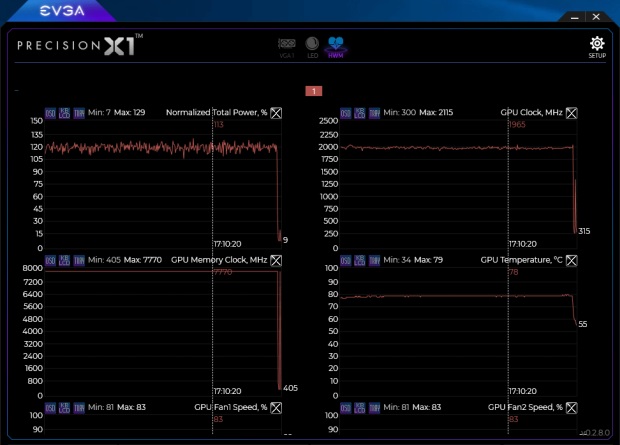Viewport: 620px width, 445px height.
Task: Toggle tray icon for GPU Fan2 Speed
Action: pos(374,407)
